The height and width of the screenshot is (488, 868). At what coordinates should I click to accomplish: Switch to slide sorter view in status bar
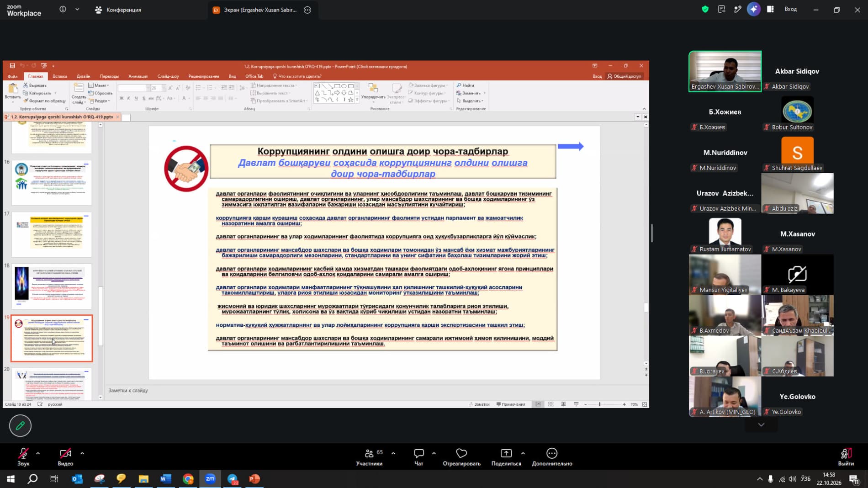coord(550,404)
